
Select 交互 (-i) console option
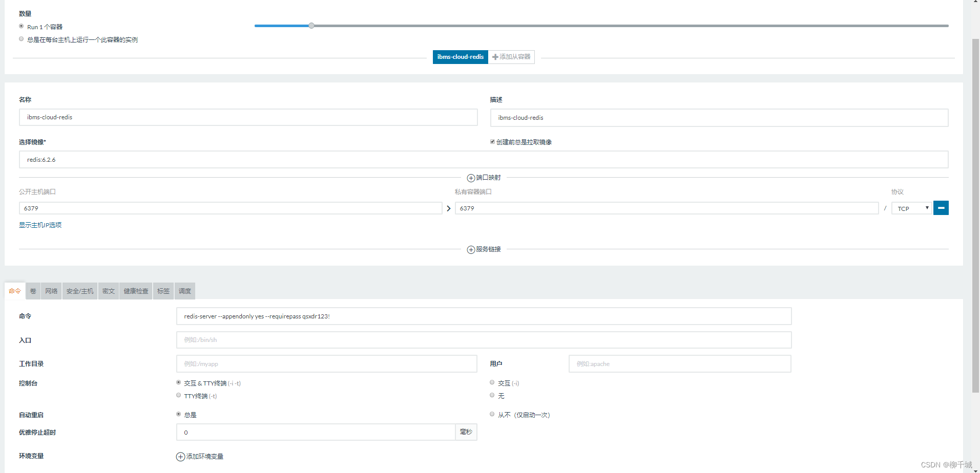492,382
